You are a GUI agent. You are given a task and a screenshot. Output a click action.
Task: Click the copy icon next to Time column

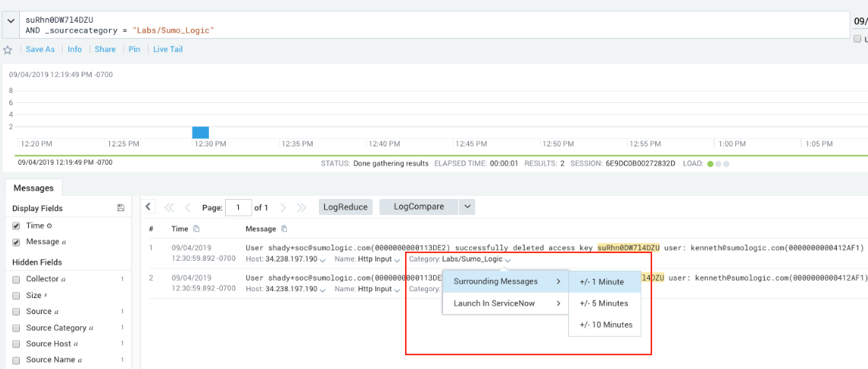[196, 229]
